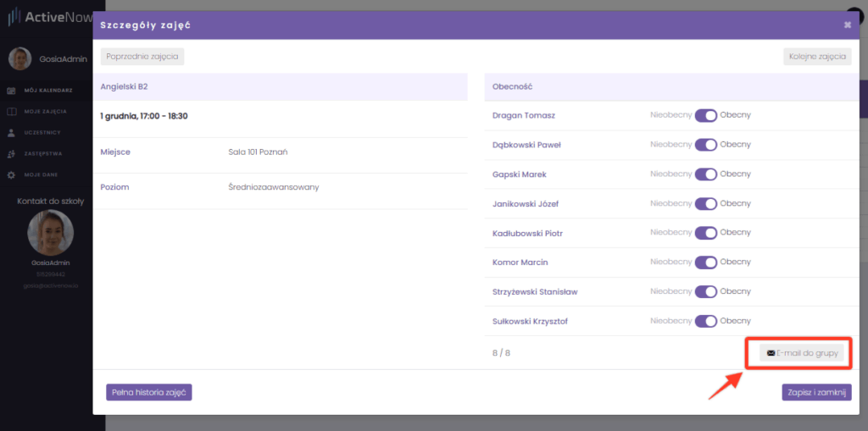Click the contact phone number 515299442
This screenshot has width=868, height=431.
tap(51, 274)
